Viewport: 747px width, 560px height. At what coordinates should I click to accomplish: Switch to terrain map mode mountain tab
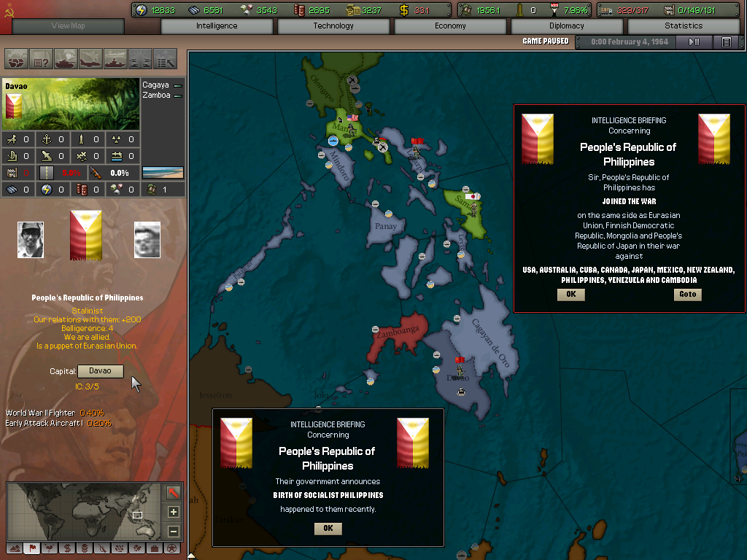pyautogui.click(x=15, y=548)
